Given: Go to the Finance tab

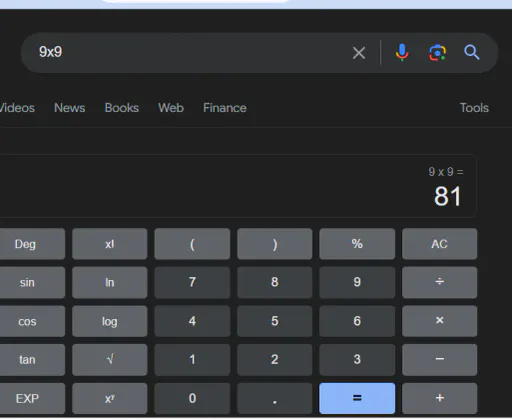Looking at the screenshot, I should [x=225, y=108].
